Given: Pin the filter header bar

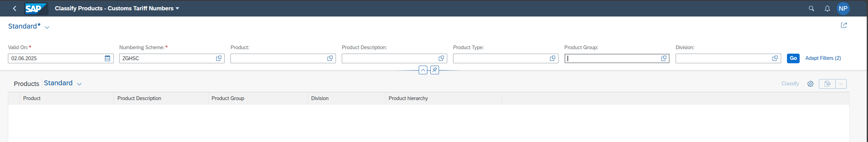Looking at the screenshot, I should tap(435, 70).
